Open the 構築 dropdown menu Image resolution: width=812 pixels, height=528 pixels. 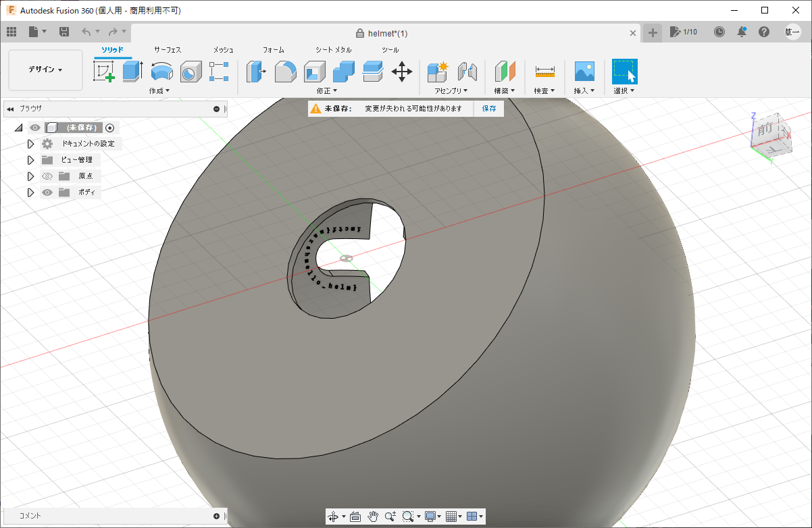(505, 90)
